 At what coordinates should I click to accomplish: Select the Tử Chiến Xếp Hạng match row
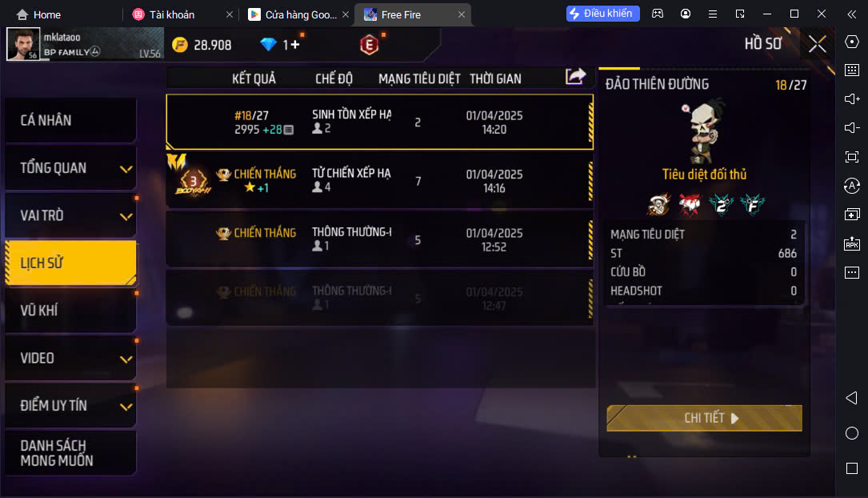tap(380, 181)
